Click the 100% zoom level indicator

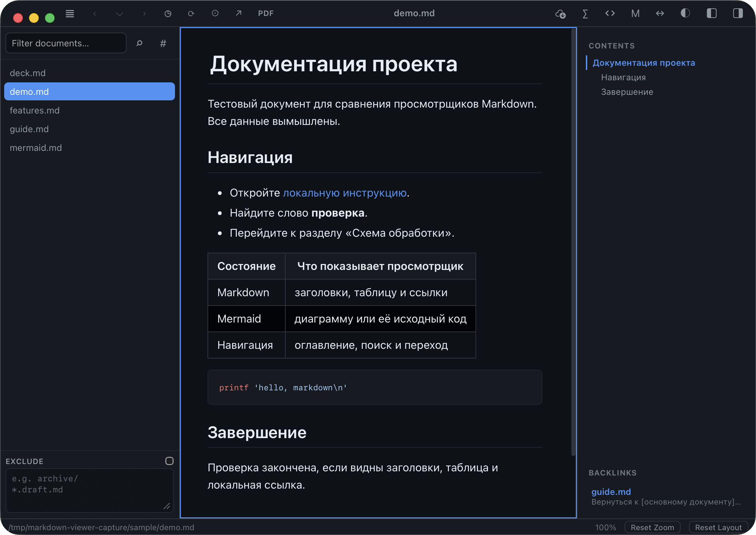(x=605, y=527)
